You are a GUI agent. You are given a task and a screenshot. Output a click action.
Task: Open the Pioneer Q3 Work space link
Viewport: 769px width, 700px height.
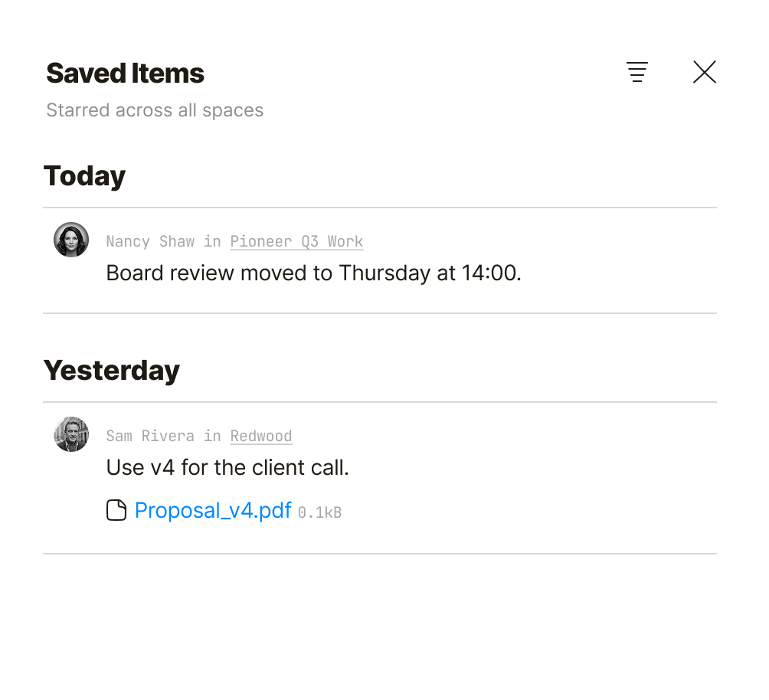point(296,241)
